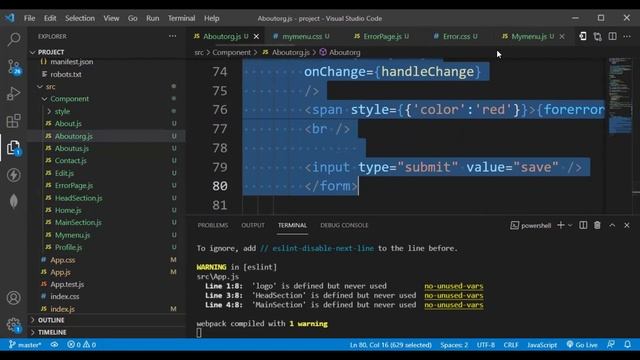Click the errors and warnings counter
The width and height of the screenshot is (640, 360).
tap(81, 345)
